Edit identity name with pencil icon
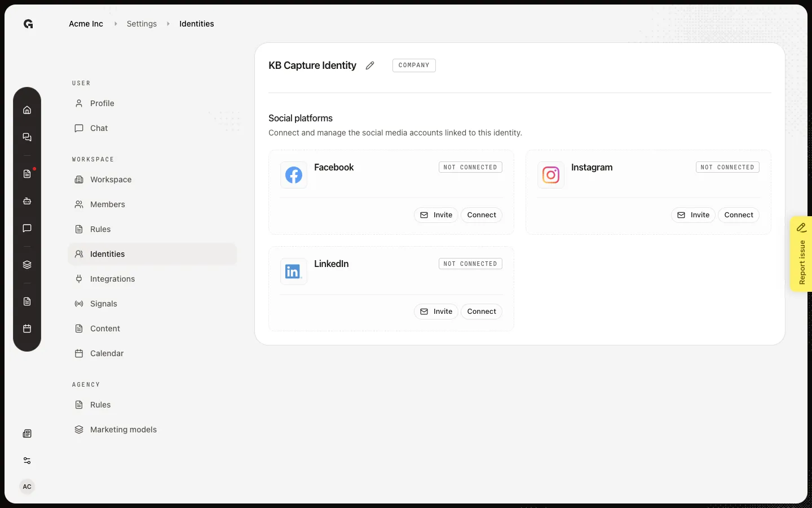812x508 pixels. [x=370, y=65]
